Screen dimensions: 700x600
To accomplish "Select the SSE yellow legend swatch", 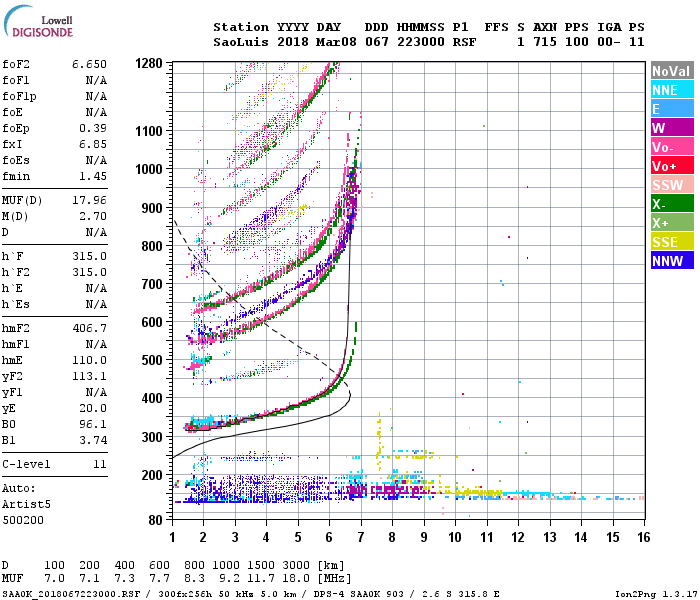I will pos(672,242).
